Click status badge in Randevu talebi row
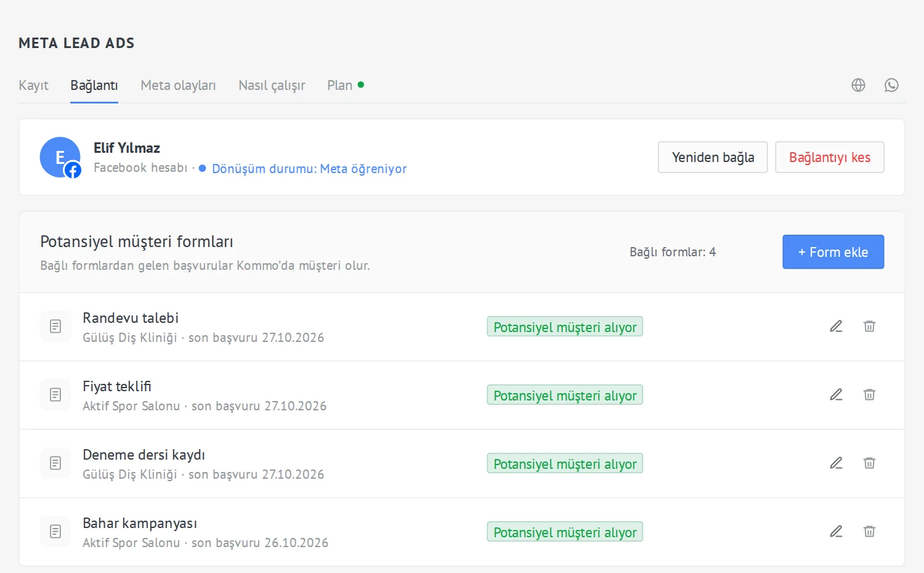 [565, 327]
